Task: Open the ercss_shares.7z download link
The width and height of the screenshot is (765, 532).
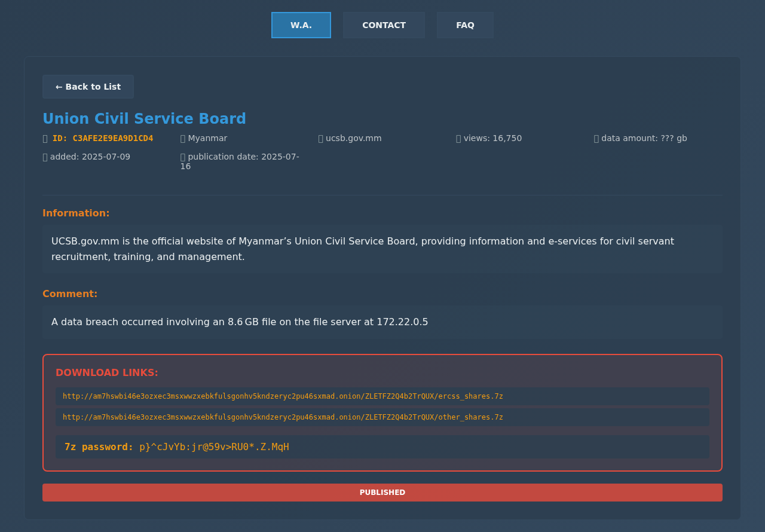Action: [x=283, y=396]
